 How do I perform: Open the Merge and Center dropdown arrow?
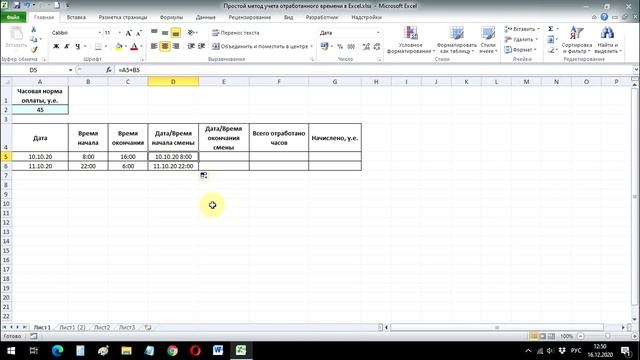point(311,46)
